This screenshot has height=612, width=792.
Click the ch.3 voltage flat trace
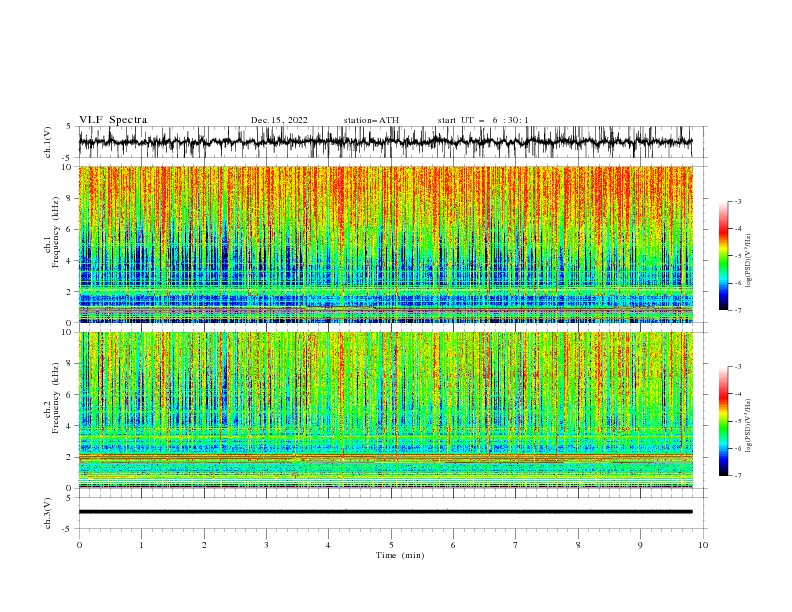385,512
